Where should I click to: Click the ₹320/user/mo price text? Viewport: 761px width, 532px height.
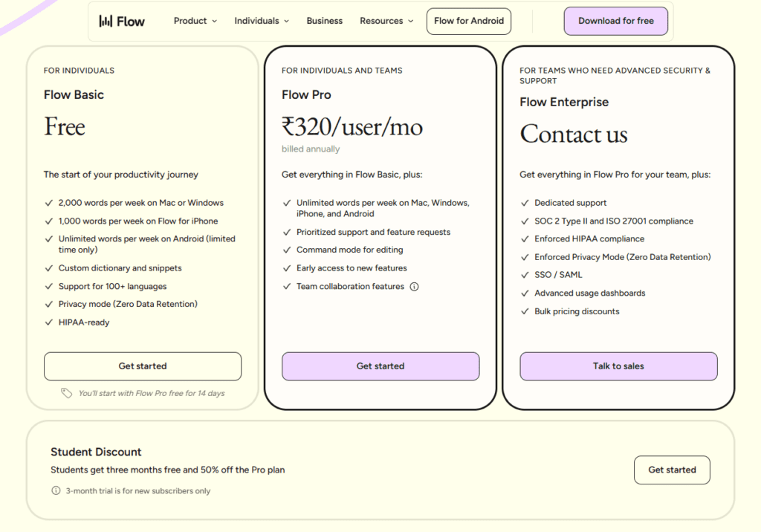click(x=352, y=126)
